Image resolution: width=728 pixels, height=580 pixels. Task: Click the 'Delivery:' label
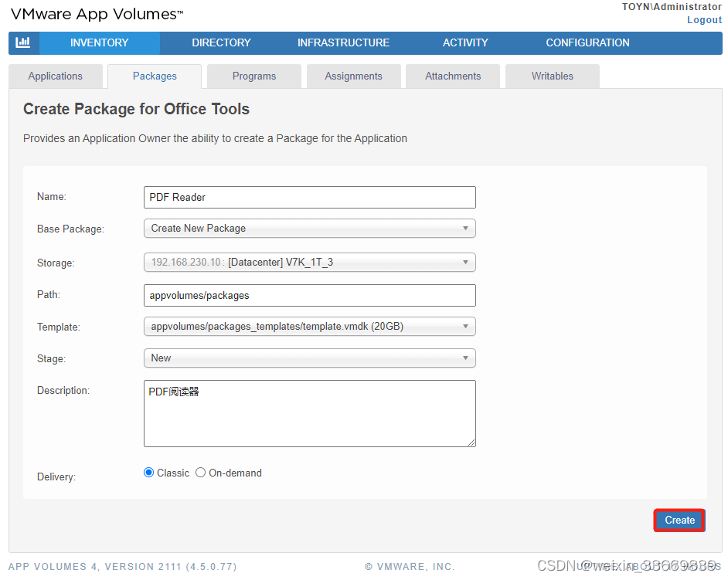tap(56, 477)
